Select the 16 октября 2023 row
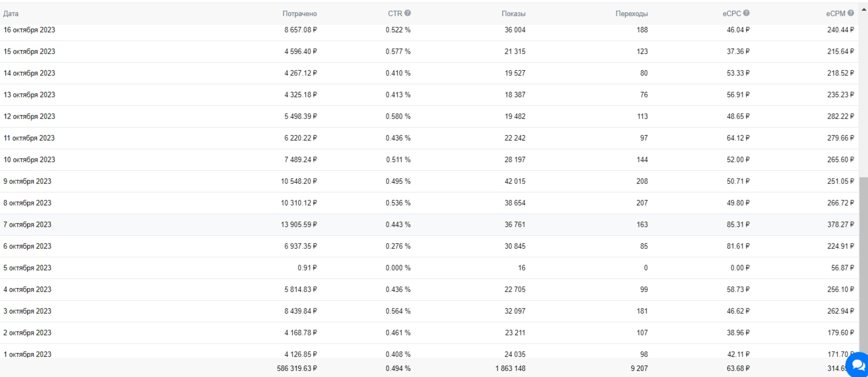Viewport: 868px width, 377px height. (x=429, y=30)
